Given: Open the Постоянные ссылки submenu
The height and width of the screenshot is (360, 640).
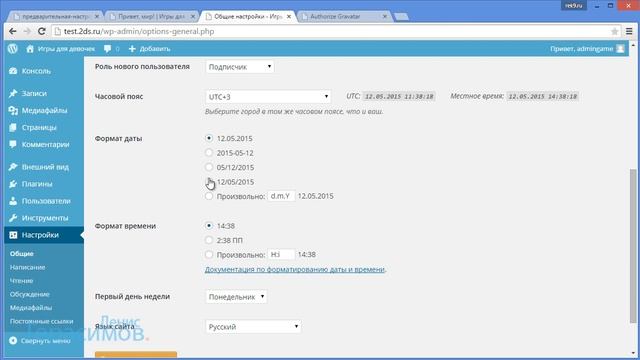Looking at the screenshot, I should (x=42, y=321).
